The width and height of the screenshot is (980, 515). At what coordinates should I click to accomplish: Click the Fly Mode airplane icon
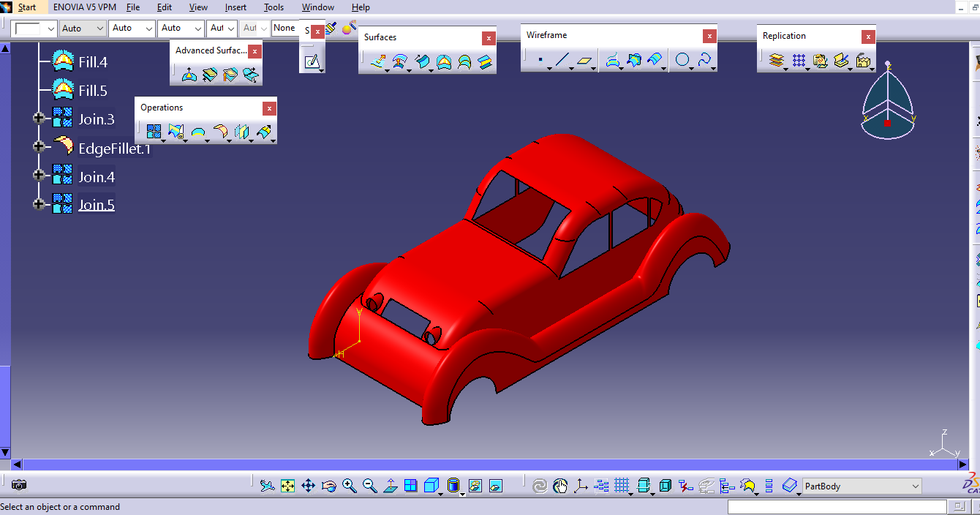pyautogui.click(x=267, y=485)
